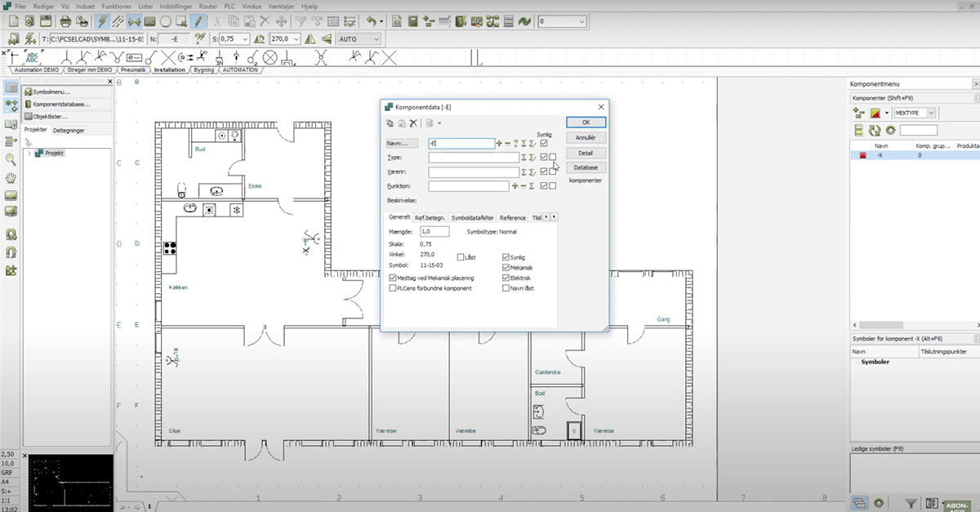This screenshot has height=512, width=980.
Task: Click the undo arrow icon
Action: tap(373, 21)
